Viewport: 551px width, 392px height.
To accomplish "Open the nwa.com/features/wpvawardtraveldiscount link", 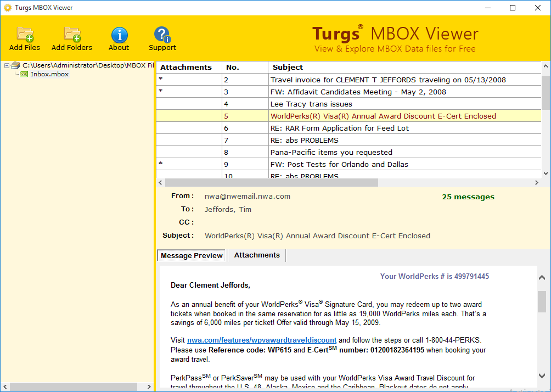I will coord(262,340).
